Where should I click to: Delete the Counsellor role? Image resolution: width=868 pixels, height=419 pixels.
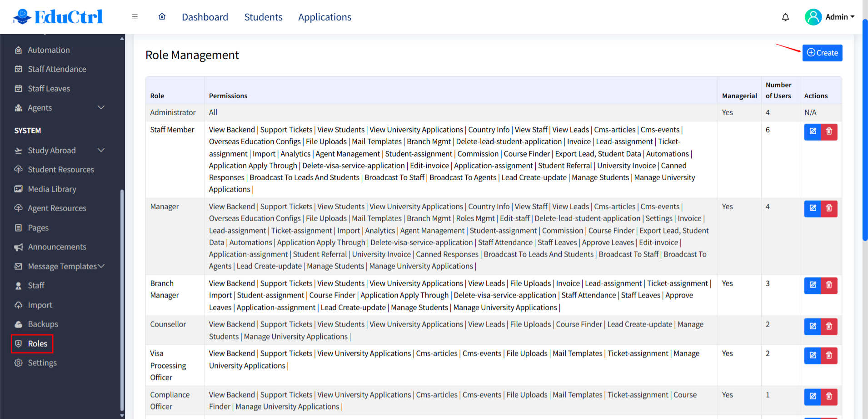(x=829, y=326)
